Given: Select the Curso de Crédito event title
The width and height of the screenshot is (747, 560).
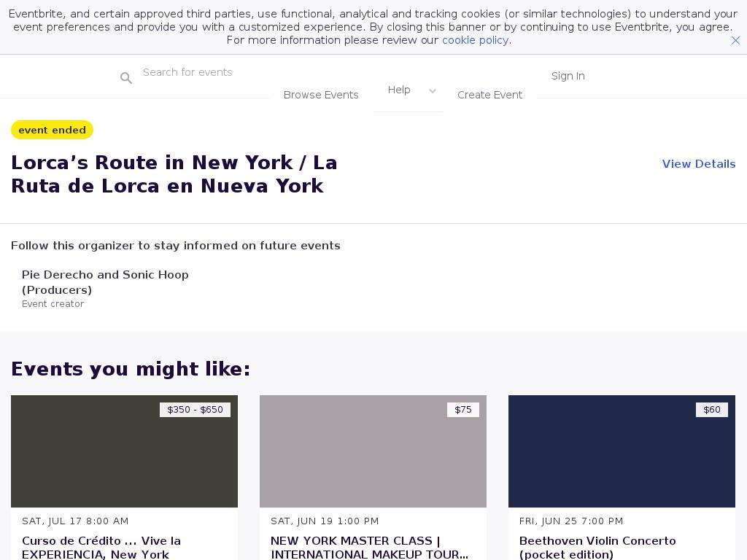Looking at the screenshot, I should pos(101,547).
